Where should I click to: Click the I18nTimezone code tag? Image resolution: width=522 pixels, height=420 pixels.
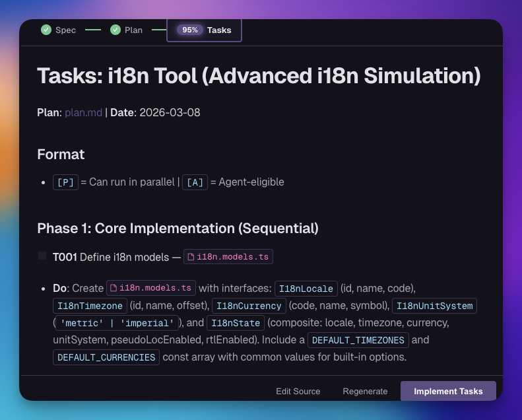90,306
